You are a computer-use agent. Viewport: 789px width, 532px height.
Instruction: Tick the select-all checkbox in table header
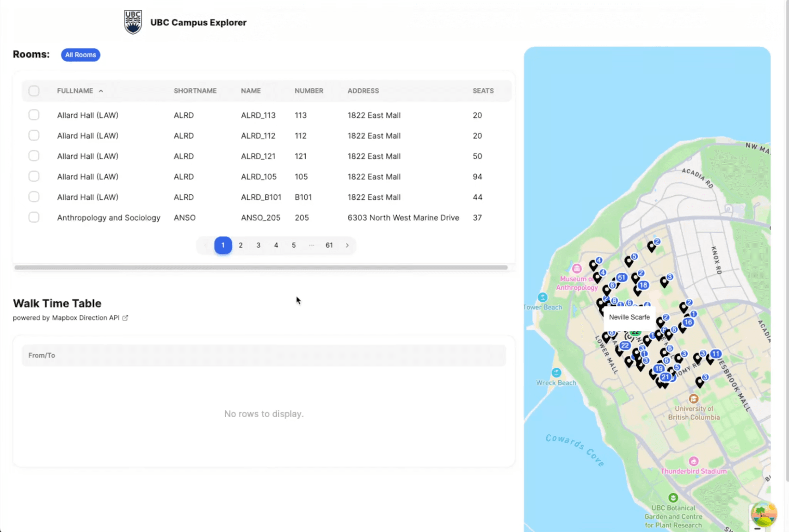click(x=34, y=91)
